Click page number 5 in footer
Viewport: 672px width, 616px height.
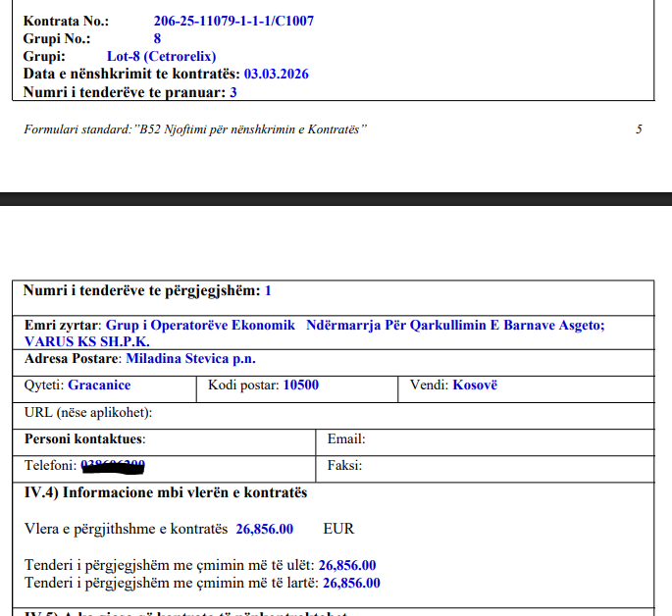(639, 129)
